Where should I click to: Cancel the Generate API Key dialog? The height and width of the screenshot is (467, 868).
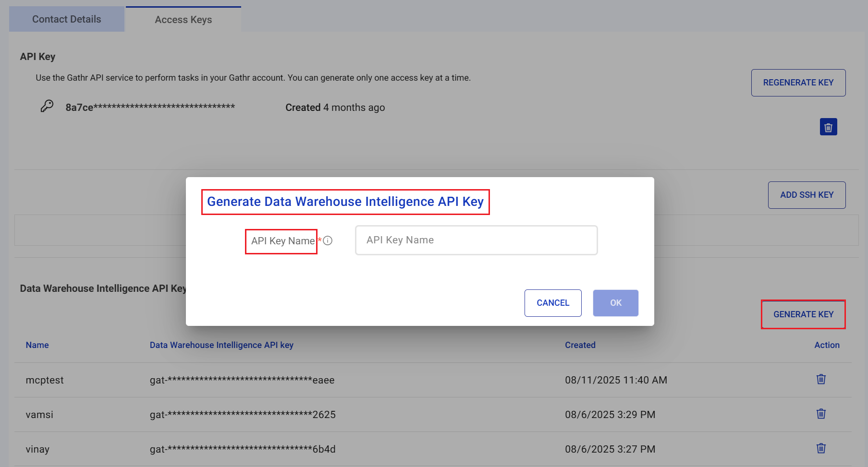pos(552,303)
